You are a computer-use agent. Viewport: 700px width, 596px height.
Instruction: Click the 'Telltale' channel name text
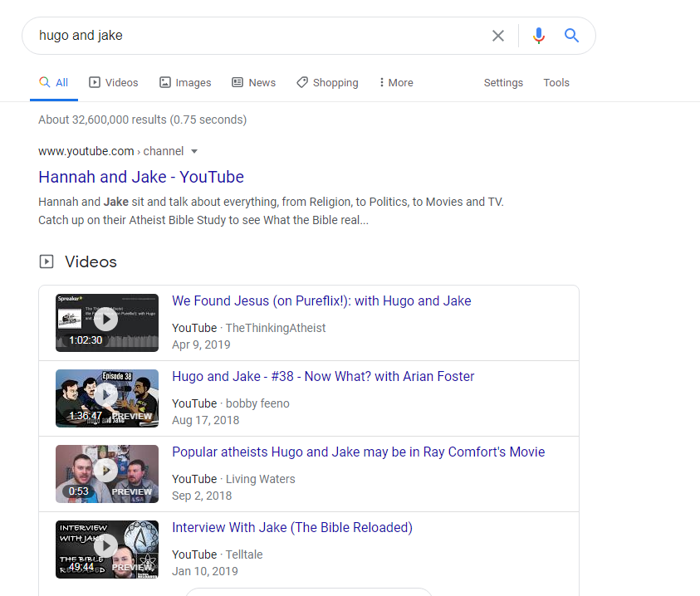(x=244, y=554)
